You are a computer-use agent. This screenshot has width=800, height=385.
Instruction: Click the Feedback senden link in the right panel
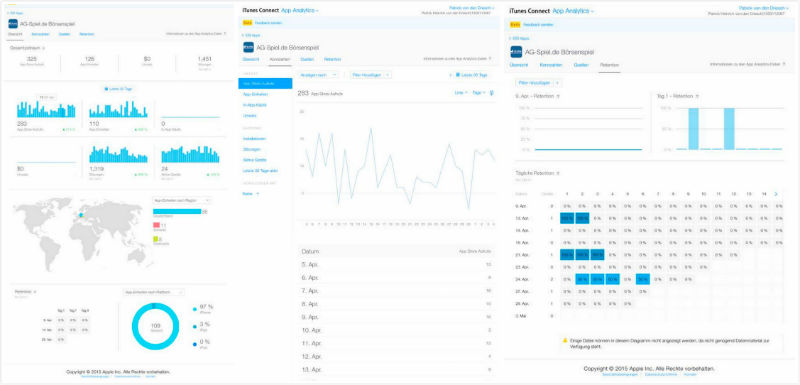(x=540, y=24)
